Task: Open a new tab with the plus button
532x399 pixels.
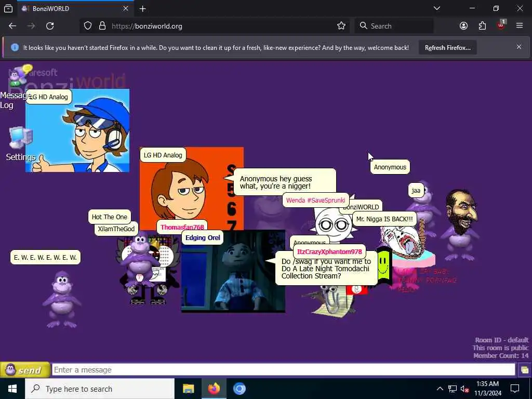Action: (143, 8)
